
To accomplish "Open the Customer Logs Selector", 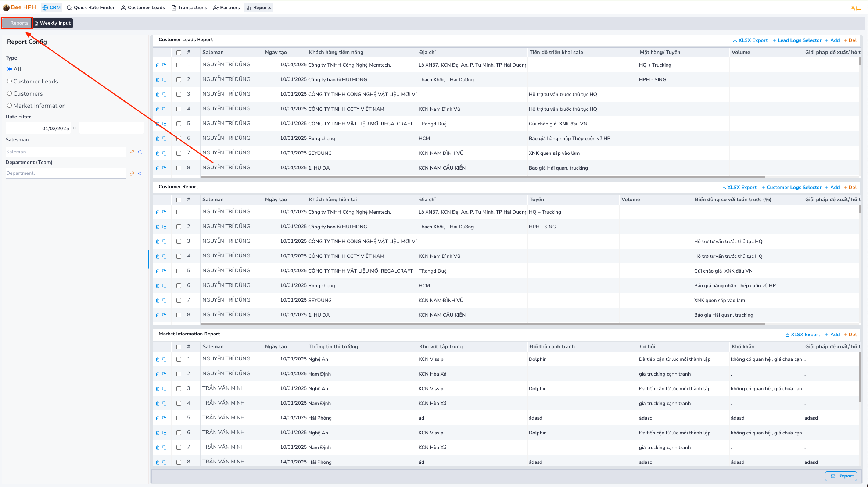I will 792,187.
